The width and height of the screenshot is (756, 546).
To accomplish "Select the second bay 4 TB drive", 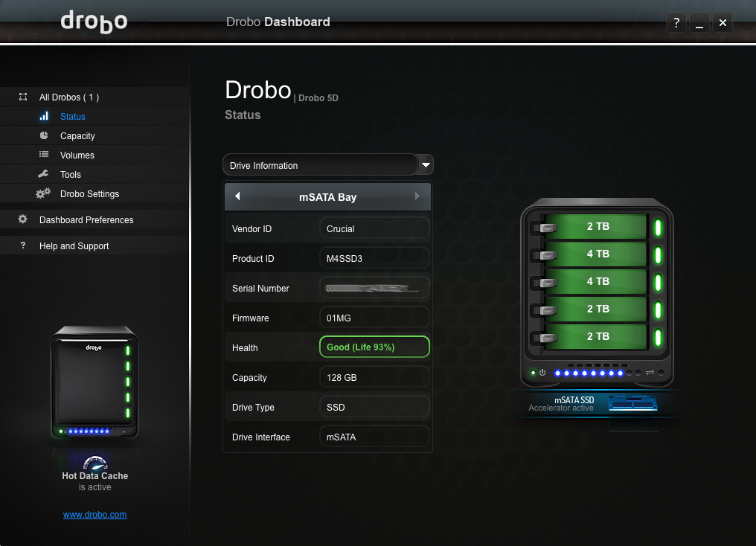I will 595,254.
